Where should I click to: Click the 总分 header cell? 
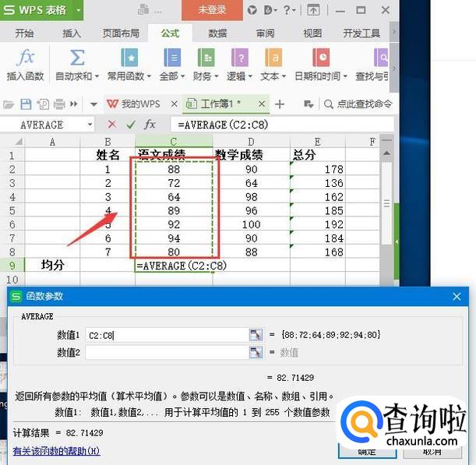pyautogui.click(x=318, y=155)
